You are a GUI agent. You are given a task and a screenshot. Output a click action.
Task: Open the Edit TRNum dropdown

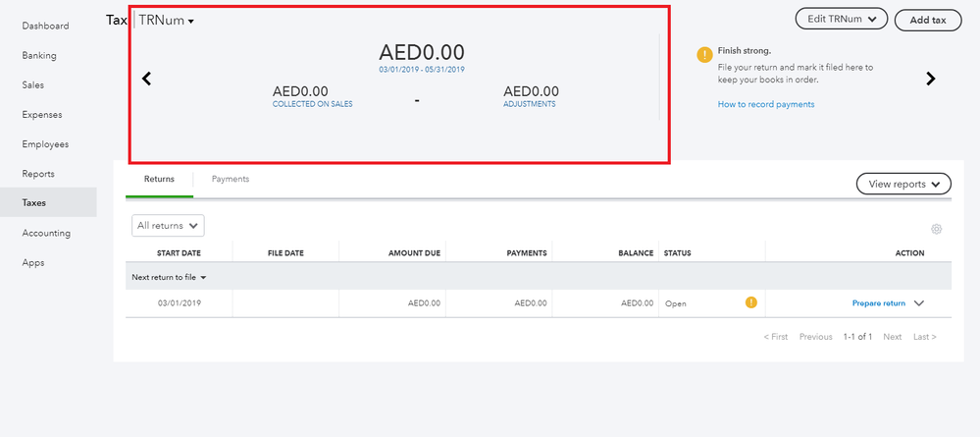tap(841, 19)
